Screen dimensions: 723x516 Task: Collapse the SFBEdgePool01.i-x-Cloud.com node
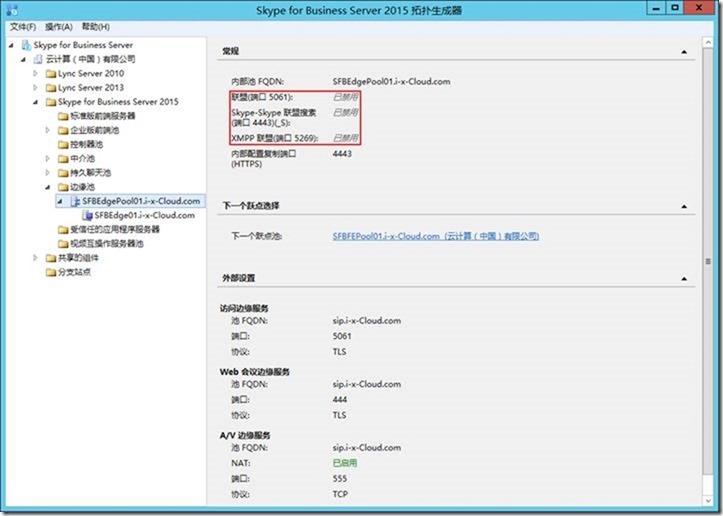60,202
